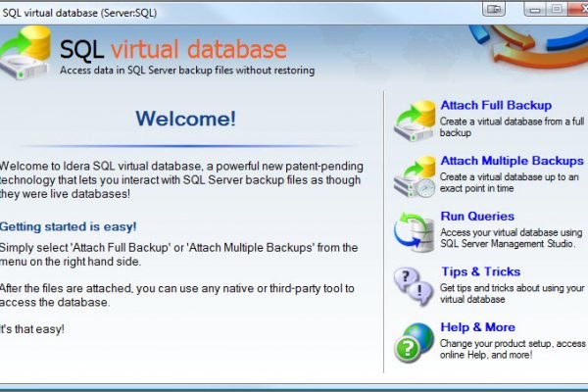The height and width of the screenshot is (392, 588).
Task: Click the title bar help/switch button left of minimize
Action: [494, 9]
